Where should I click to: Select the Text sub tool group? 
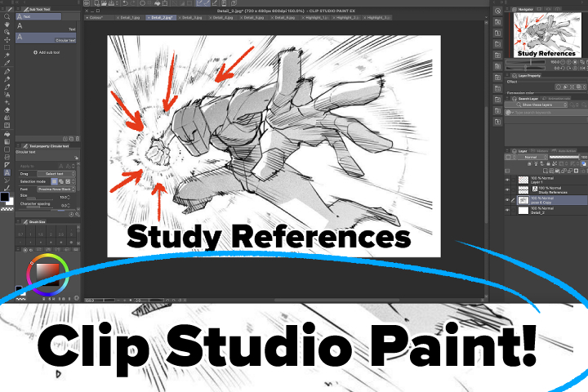(38, 16)
